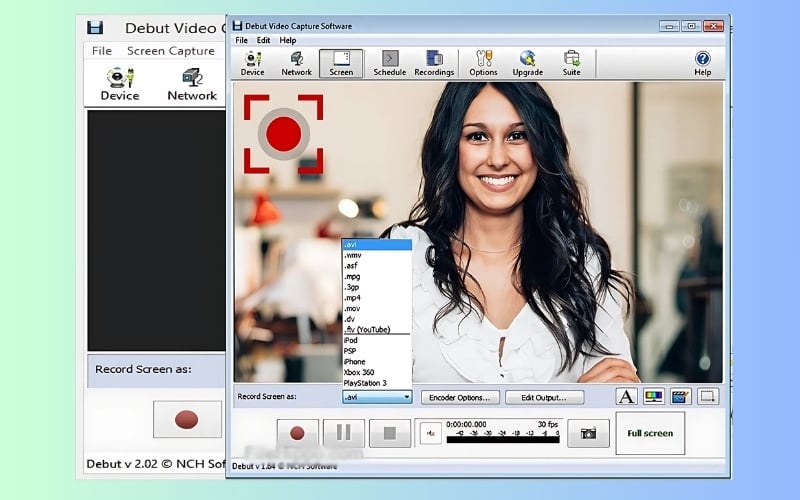Open Encoder Options
Viewport: 800px width, 500px height.
pyautogui.click(x=459, y=397)
